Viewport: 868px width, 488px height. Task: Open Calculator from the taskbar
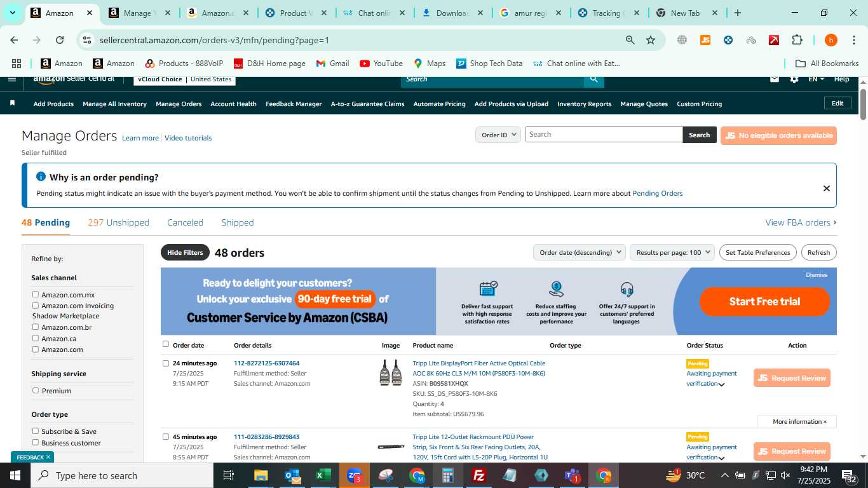(x=448, y=475)
